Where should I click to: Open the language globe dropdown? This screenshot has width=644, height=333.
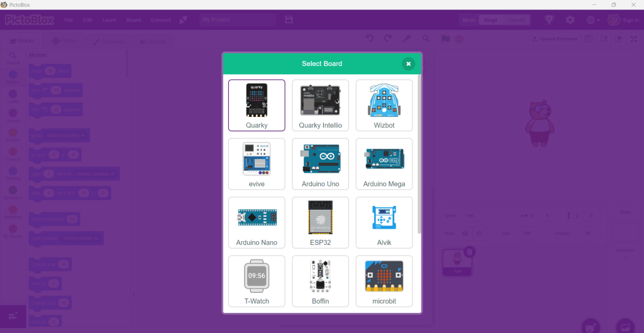tap(592, 20)
